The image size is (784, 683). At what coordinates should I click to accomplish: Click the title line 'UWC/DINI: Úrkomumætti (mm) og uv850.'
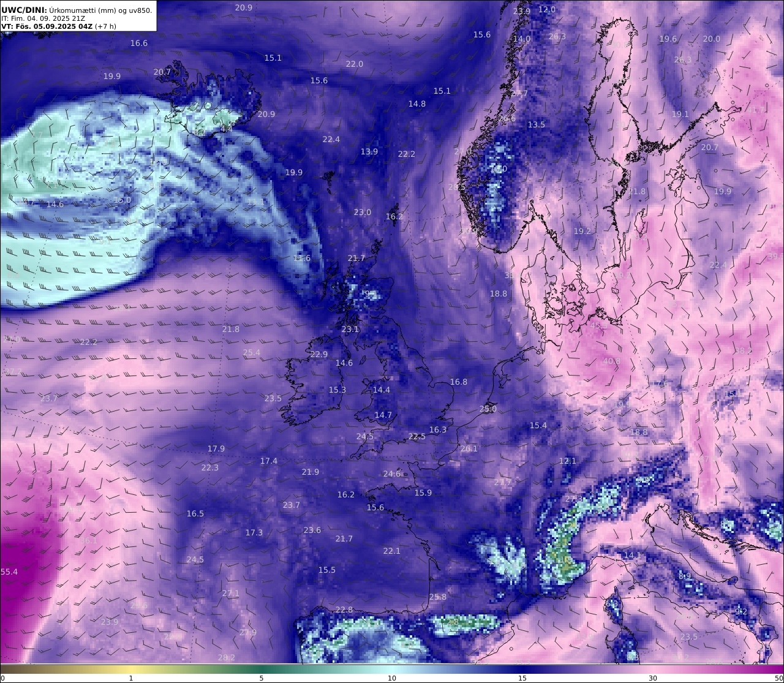pyautogui.click(x=77, y=10)
